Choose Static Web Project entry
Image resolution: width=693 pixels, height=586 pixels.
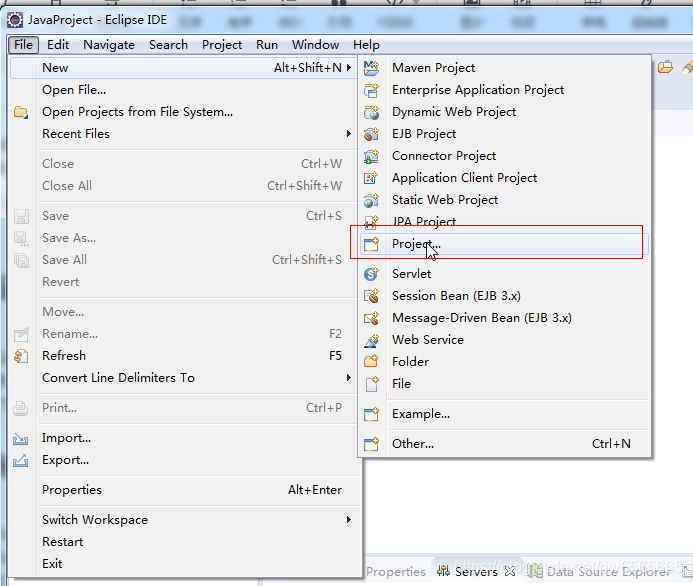504,200
